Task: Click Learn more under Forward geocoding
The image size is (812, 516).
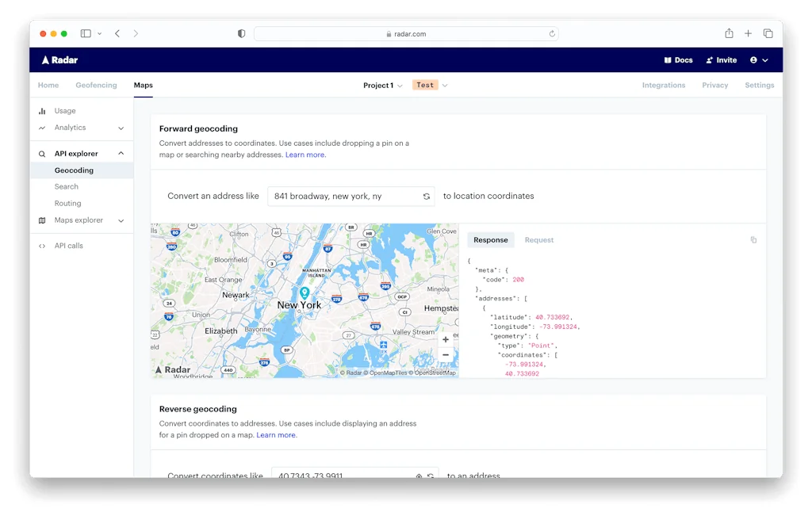Action: click(x=305, y=155)
